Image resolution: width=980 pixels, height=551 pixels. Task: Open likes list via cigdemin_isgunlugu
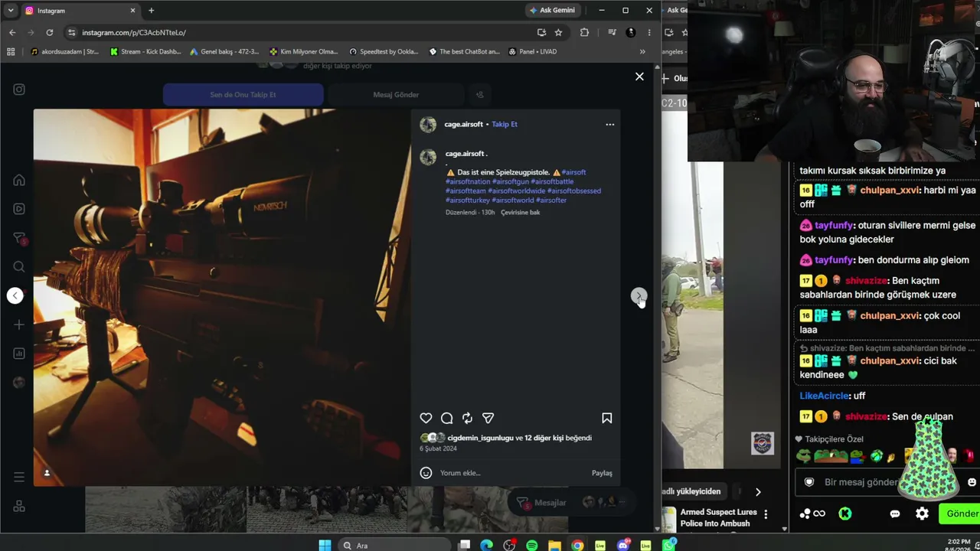(480, 438)
